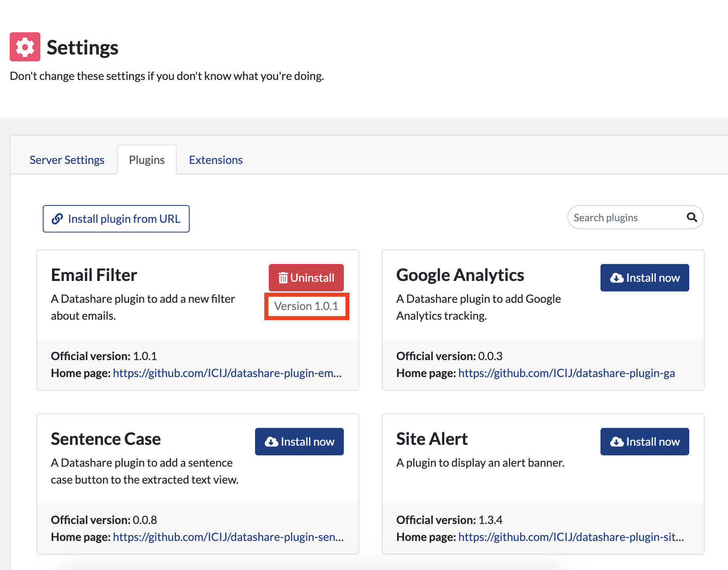
Task: Switch to the Extensions tab
Action: 216,160
